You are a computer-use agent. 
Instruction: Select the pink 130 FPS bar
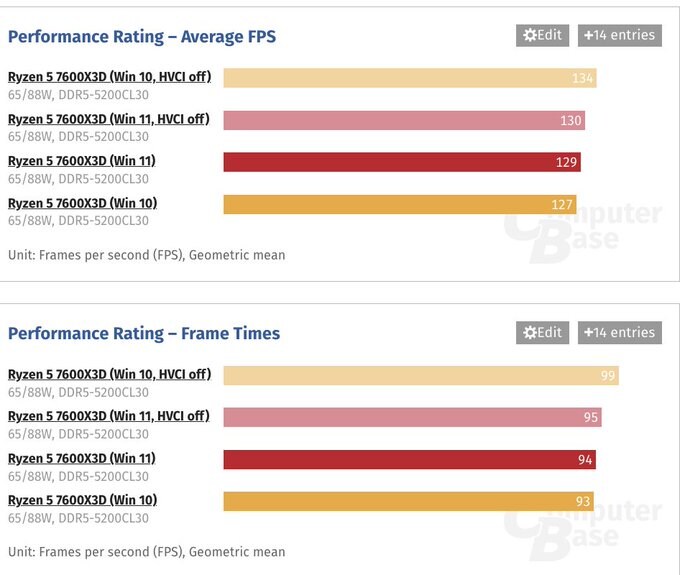click(403, 120)
